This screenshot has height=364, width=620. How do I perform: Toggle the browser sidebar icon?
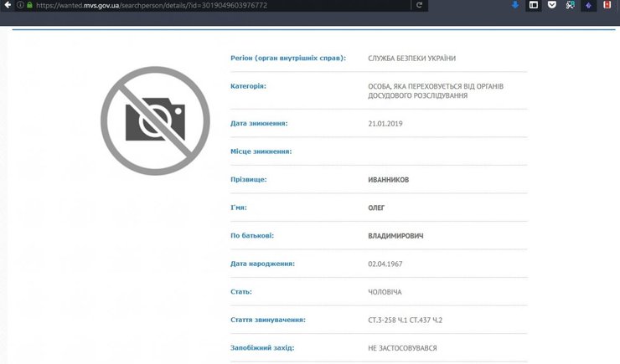pyautogui.click(x=533, y=5)
